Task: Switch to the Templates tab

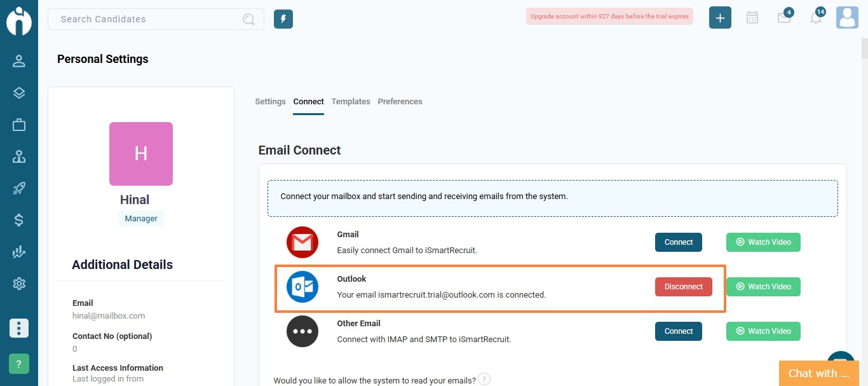Action: coord(351,102)
